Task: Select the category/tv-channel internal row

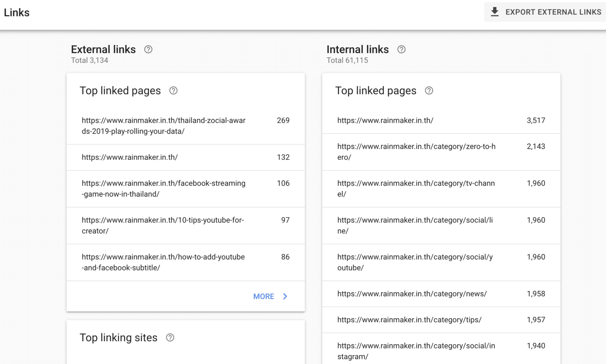Action: click(441, 189)
